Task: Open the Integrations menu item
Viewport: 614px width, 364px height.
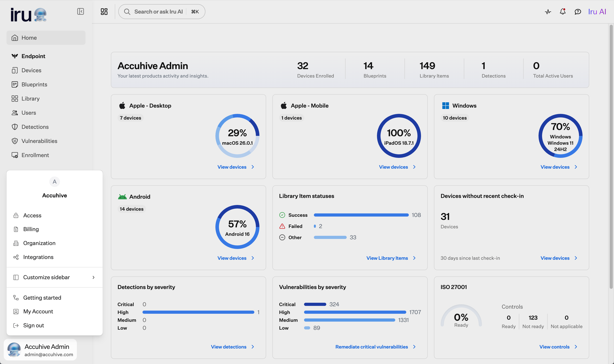Action: pos(54,257)
